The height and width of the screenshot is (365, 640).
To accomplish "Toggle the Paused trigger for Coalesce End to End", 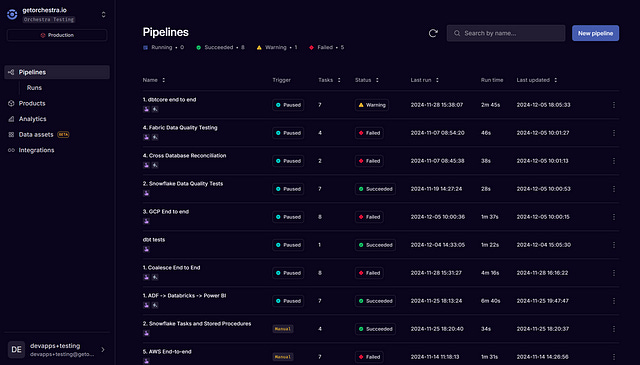I will pyautogui.click(x=288, y=273).
